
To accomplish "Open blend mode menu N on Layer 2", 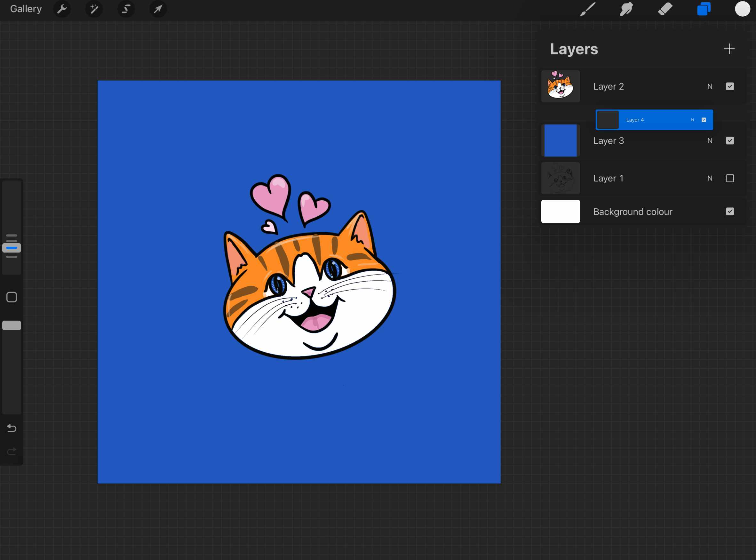I will pos(710,86).
